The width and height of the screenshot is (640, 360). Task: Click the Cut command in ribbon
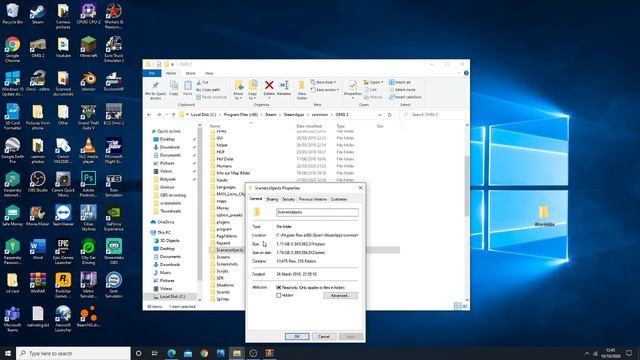pyautogui.click(x=202, y=82)
